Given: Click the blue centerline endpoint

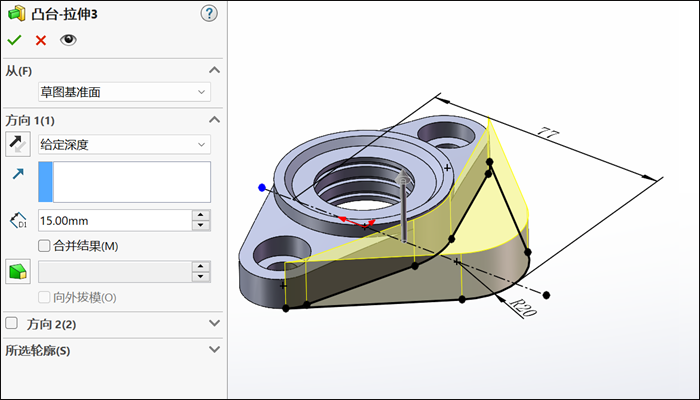Looking at the screenshot, I should pyautogui.click(x=262, y=188).
